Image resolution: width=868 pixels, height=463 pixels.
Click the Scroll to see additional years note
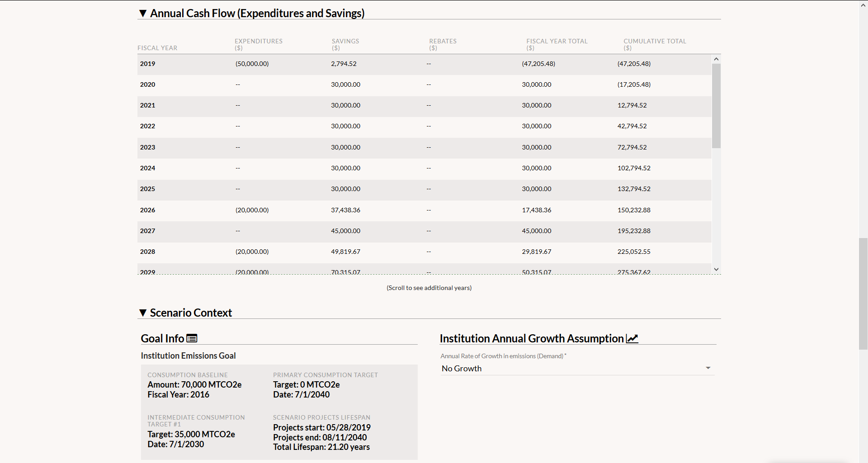(429, 288)
